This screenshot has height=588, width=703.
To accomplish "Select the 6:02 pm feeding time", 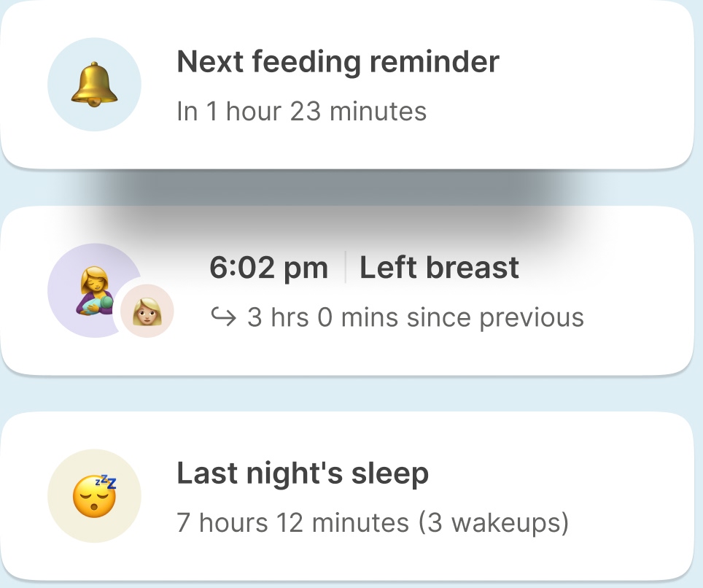I will pyautogui.click(x=268, y=268).
